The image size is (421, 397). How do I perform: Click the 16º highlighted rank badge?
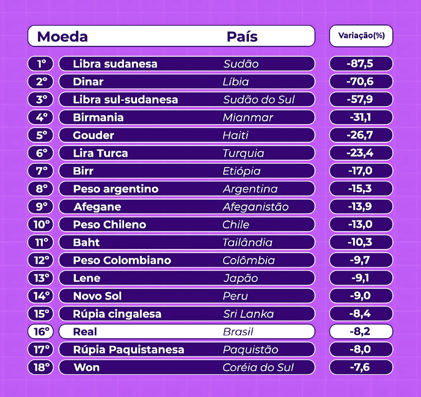[40, 332]
